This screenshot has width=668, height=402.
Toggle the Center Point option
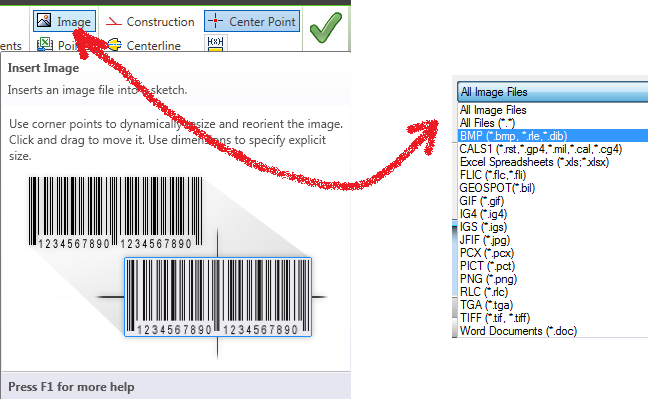point(252,21)
